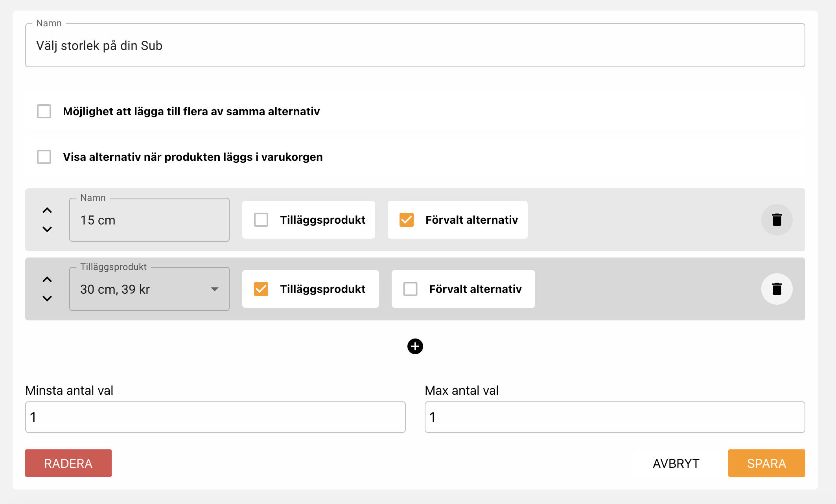Focus the Namn field 'Välj storlek på din Sub'
The width and height of the screenshot is (836, 504).
point(415,45)
